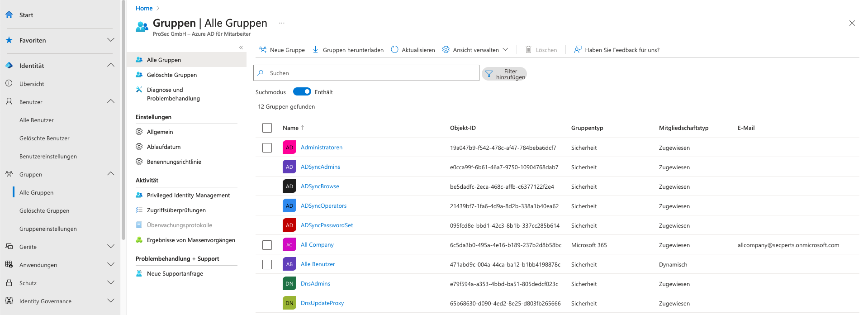Toggle the Suchmodus Enthält switch
The width and height of the screenshot is (868, 315).
(x=302, y=91)
